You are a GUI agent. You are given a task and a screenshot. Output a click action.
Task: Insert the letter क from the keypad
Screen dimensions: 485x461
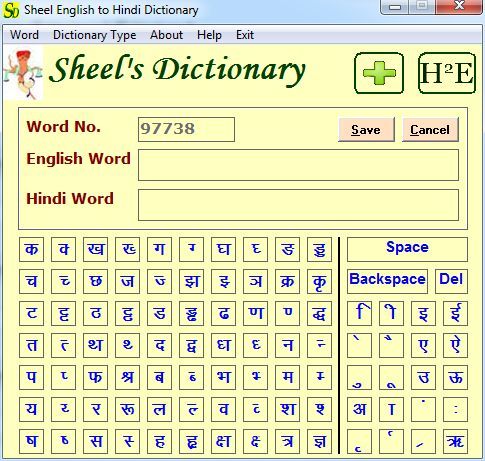[31, 249]
